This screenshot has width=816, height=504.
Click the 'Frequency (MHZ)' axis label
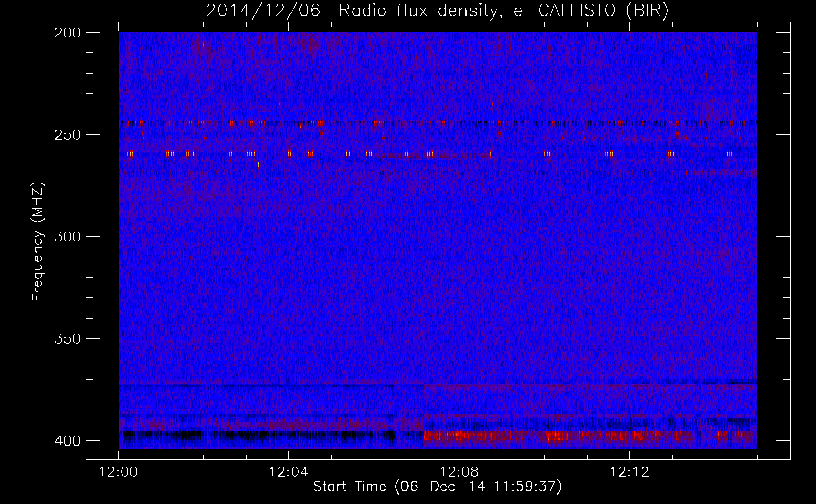pos(38,242)
